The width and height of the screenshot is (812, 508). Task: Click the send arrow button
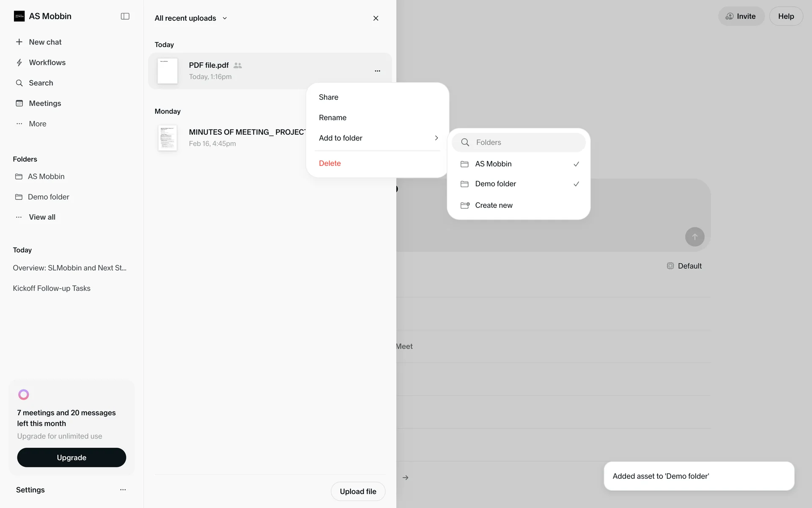tap(694, 237)
